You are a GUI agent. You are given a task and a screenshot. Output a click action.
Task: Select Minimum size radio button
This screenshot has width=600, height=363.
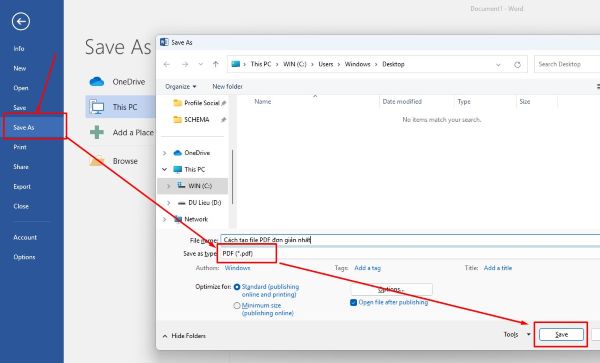(237, 306)
